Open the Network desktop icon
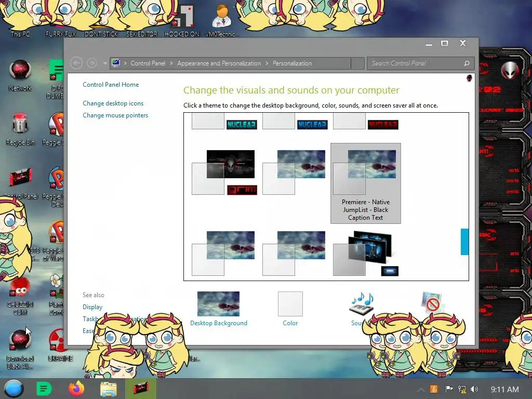Viewport: 532px width, 399px height. tap(20, 75)
